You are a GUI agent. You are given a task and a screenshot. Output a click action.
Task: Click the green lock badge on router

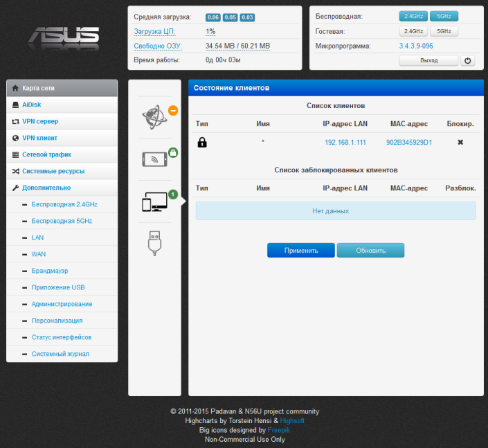tap(173, 152)
